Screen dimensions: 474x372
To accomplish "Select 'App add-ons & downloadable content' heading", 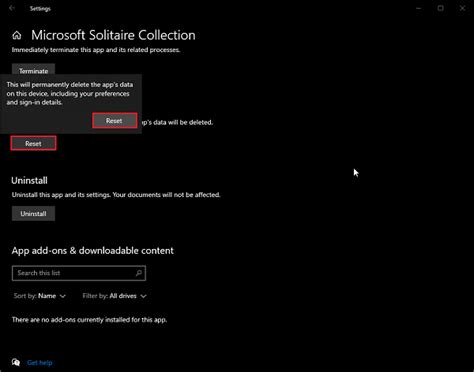I will pyautogui.click(x=93, y=251).
